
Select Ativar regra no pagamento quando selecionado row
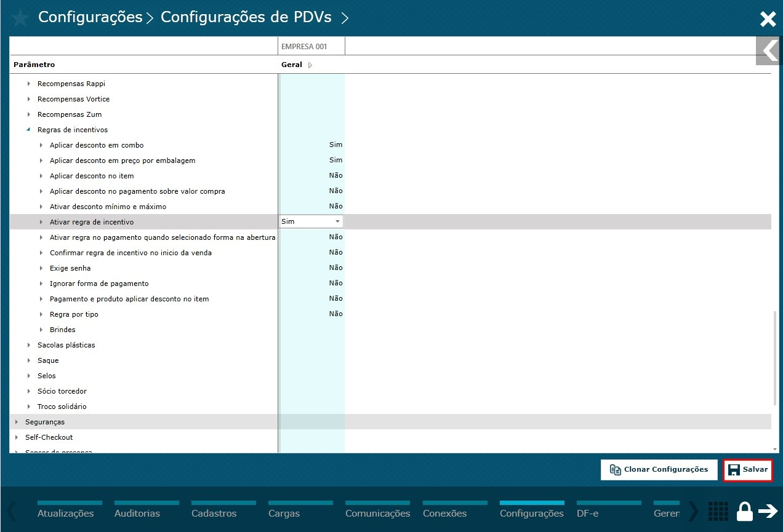click(x=163, y=237)
